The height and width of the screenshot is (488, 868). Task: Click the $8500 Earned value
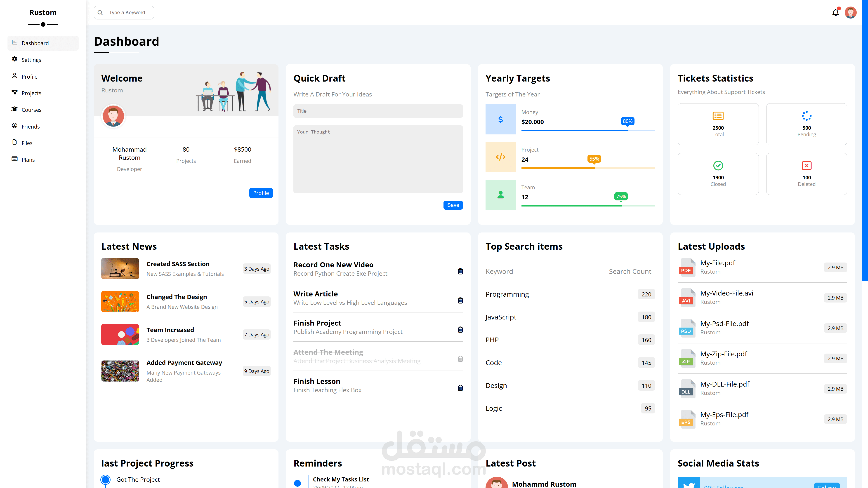(243, 150)
